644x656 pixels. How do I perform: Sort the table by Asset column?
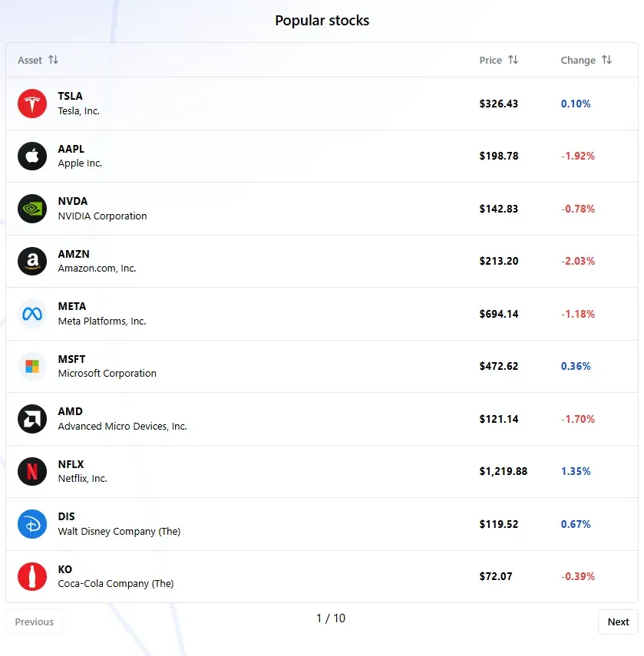(x=53, y=60)
